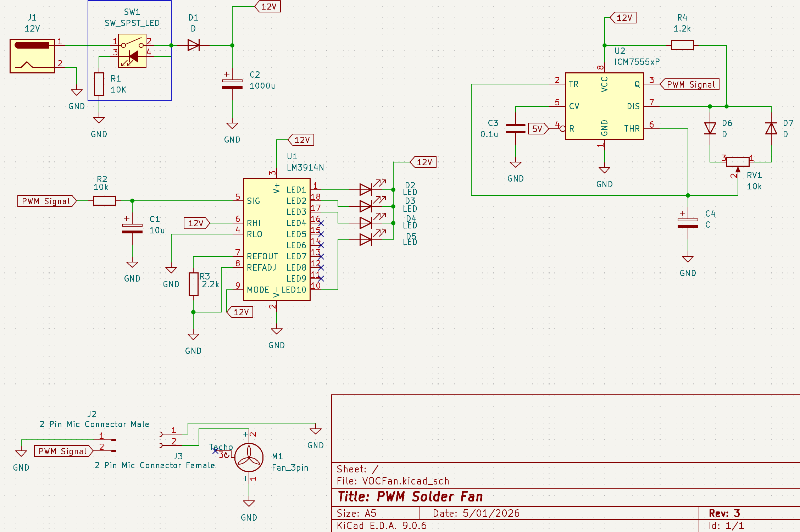Click the J2 2 Pin Mic Connector Male text
This screenshot has height=532, width=800.
click(x=94, y=424)
